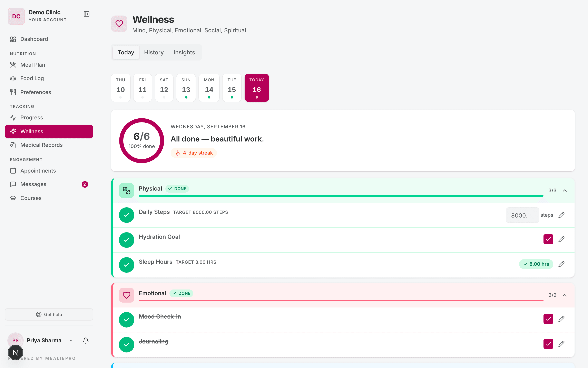This screenshot has width=588, height=368.
Task: Uncheck the Journaling checkbox
Action: pyautogui.click(x=548, y=344)
